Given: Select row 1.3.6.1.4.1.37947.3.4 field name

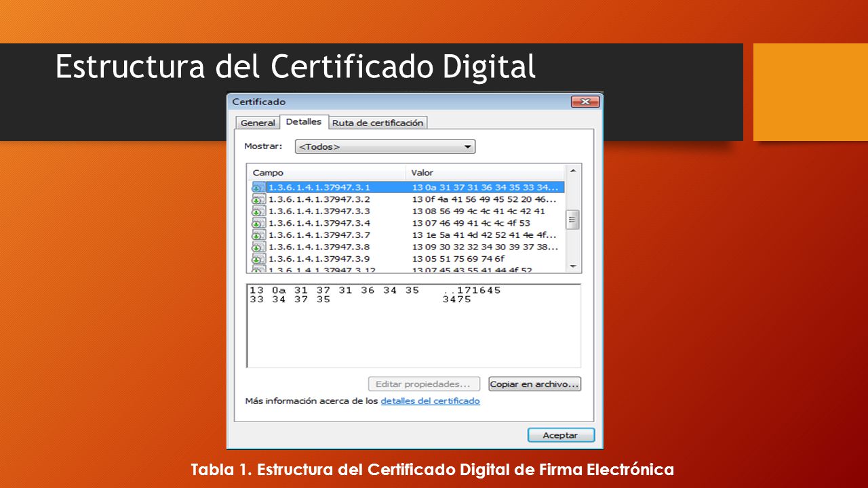Looking at the screenshot, I should click(319, 223).
